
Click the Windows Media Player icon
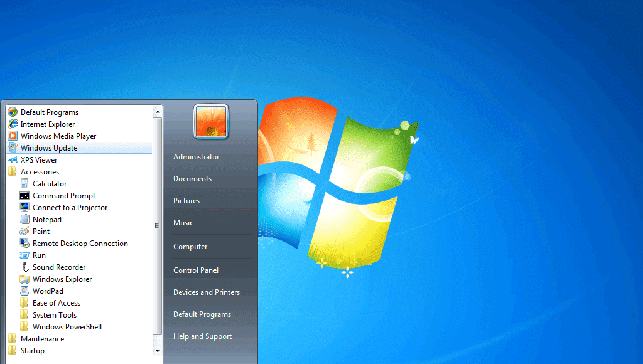point(13,136)
